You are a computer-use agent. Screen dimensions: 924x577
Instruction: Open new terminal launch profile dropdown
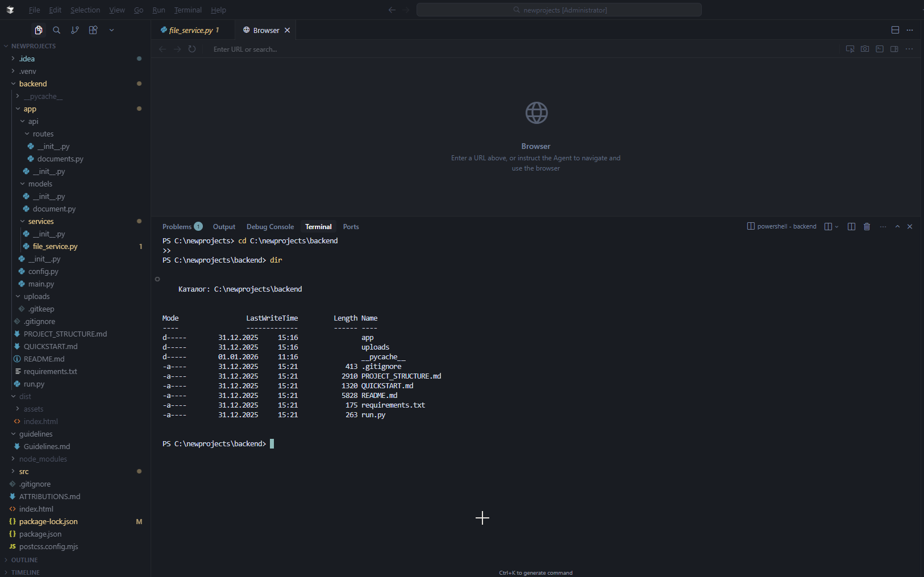click(836, 226)
